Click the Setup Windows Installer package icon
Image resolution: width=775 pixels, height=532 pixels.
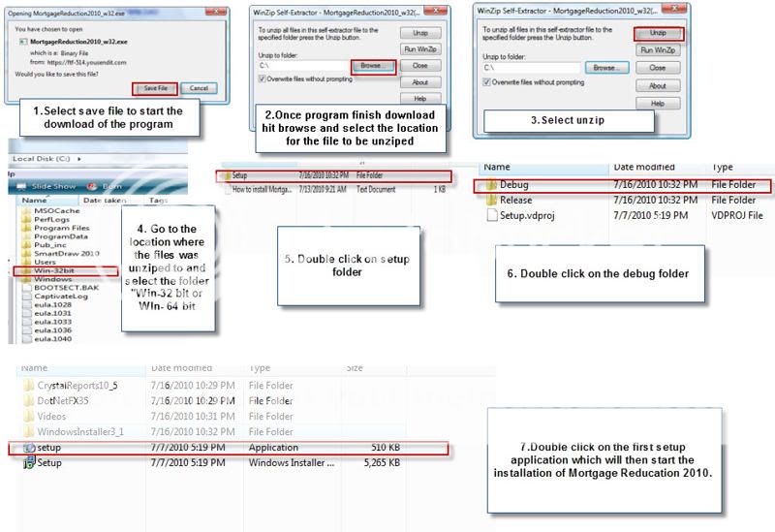(27, 463)
